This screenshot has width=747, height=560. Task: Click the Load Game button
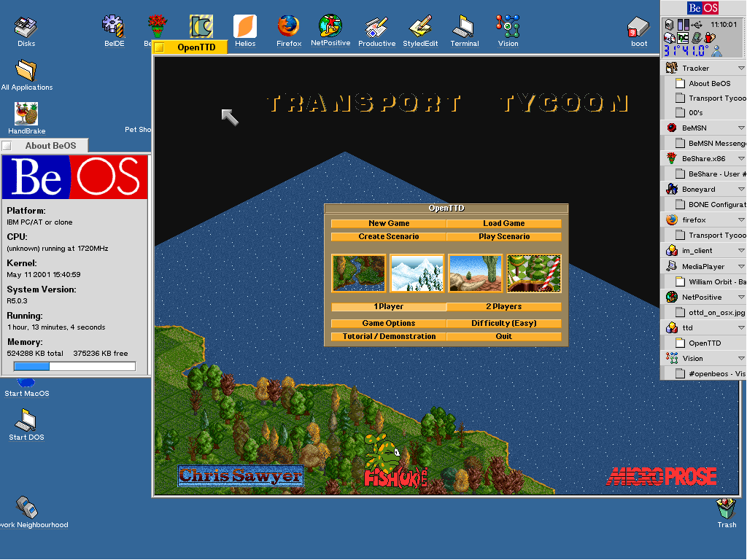point(503,223)
